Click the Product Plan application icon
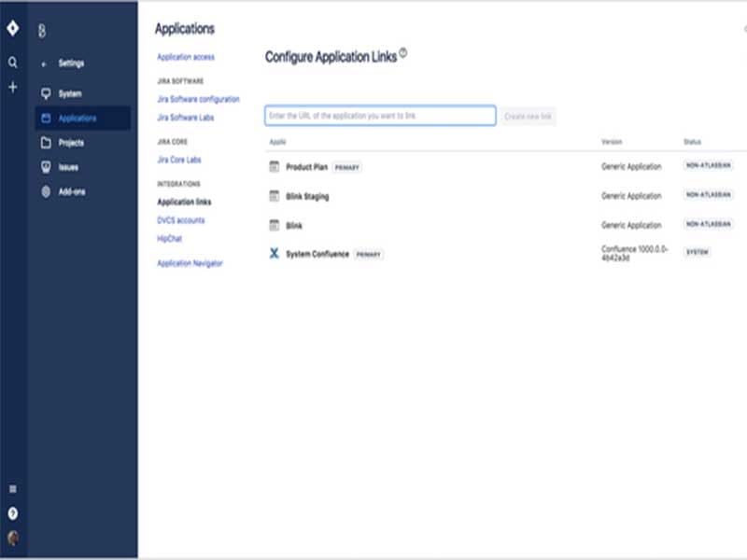 click(274, 167)
